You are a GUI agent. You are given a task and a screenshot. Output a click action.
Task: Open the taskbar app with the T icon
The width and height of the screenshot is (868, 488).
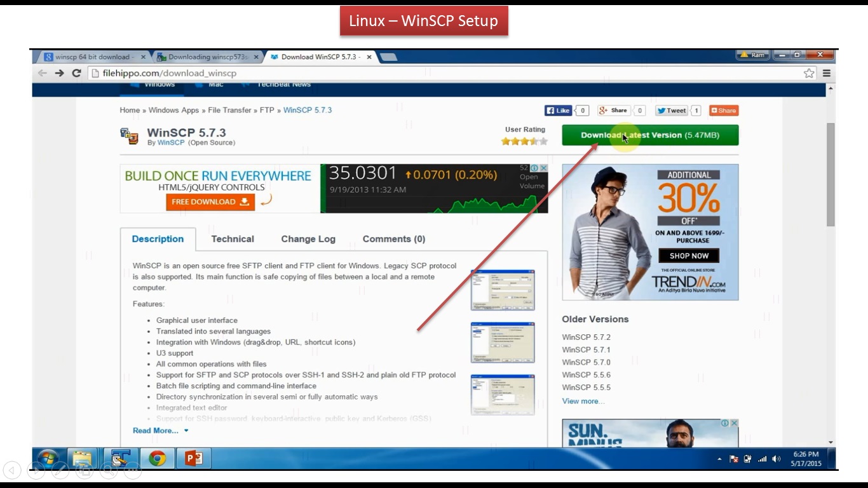click(120, 458)
